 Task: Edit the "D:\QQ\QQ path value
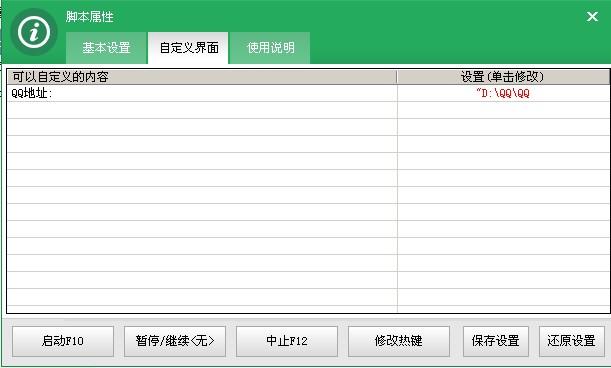tap(503, 93)
